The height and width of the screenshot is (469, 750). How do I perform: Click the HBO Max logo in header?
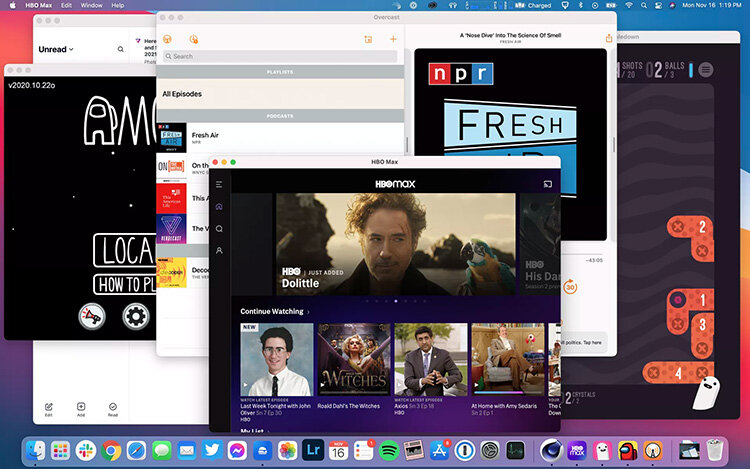coord(395,184)
